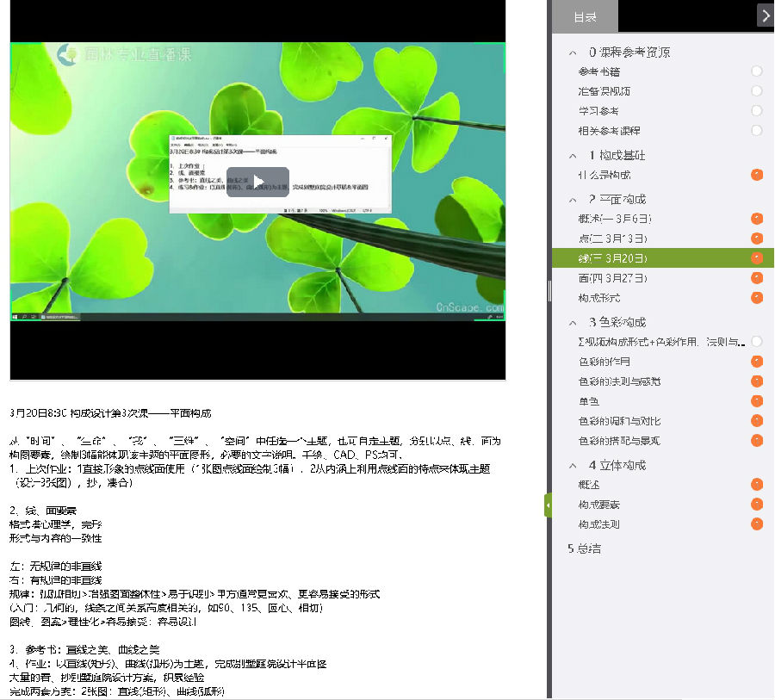Click orange status icon beside 构成法则

757,524
